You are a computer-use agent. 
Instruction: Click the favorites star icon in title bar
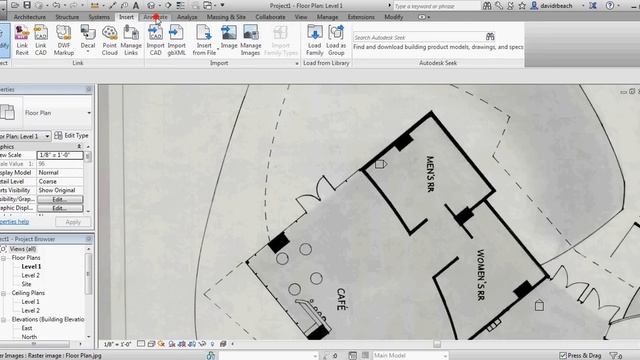pyautogui.click(x=522, y=5)
